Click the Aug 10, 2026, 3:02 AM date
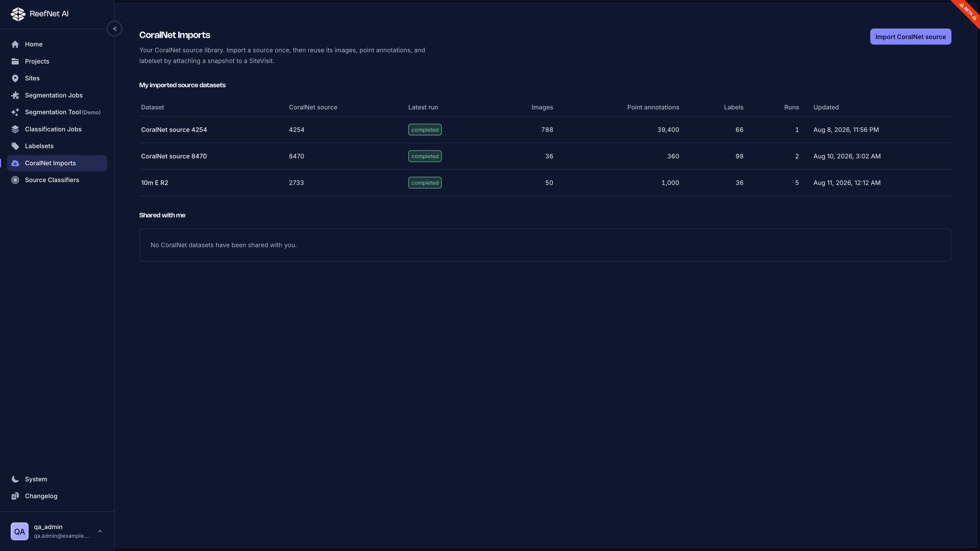Screen dimensions: 980x551 (847, 156)
